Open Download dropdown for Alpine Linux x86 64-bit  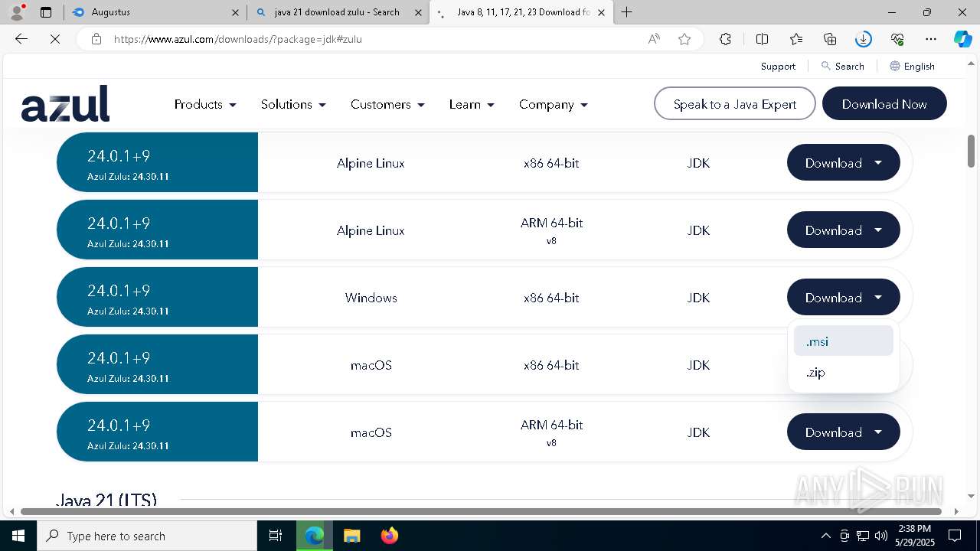pos(843,163)
